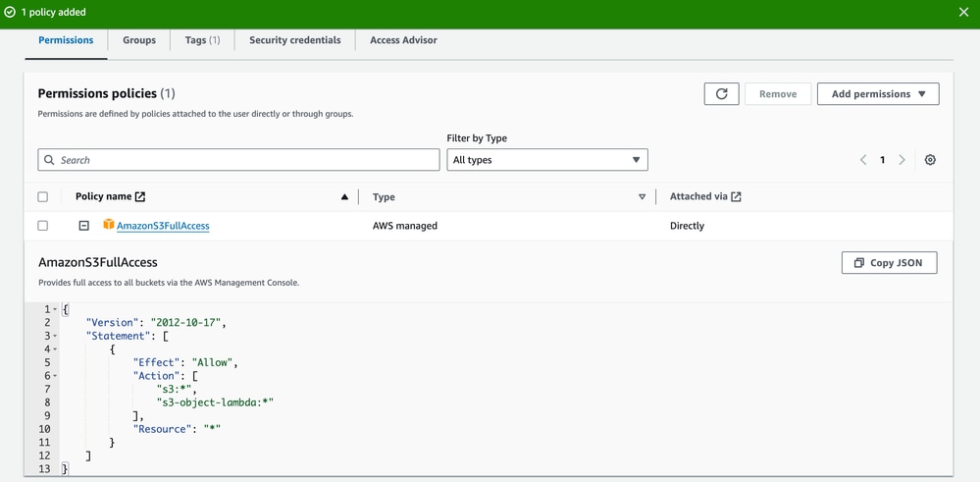Sort by Policy name ascending arrow
This screenshot has height=482, width=980.
point(344,197)
